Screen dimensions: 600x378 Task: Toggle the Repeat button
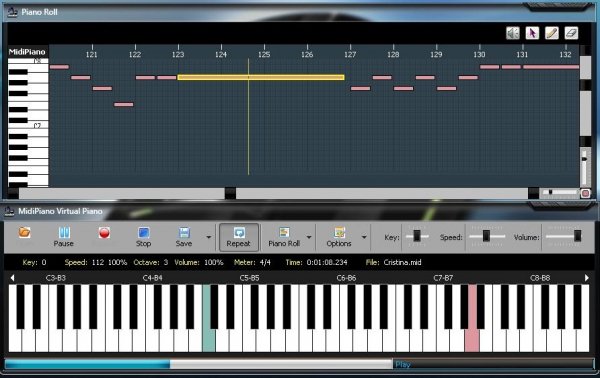click(239, 237)
